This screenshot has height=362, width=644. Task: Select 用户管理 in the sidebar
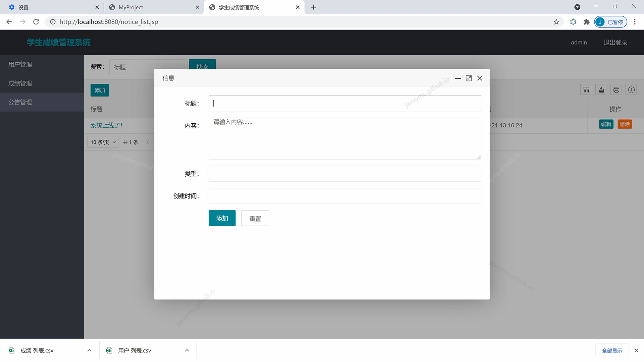pos(20,64)
